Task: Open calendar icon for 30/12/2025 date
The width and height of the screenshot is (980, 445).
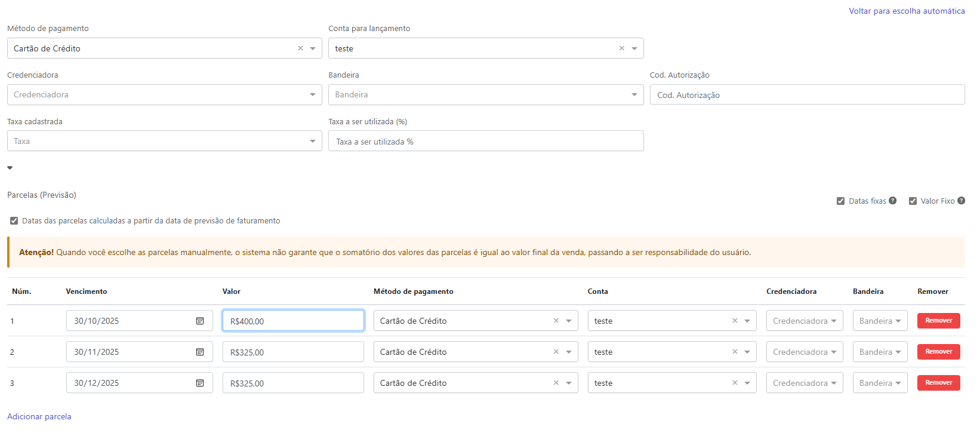Action: coord(200,383)
